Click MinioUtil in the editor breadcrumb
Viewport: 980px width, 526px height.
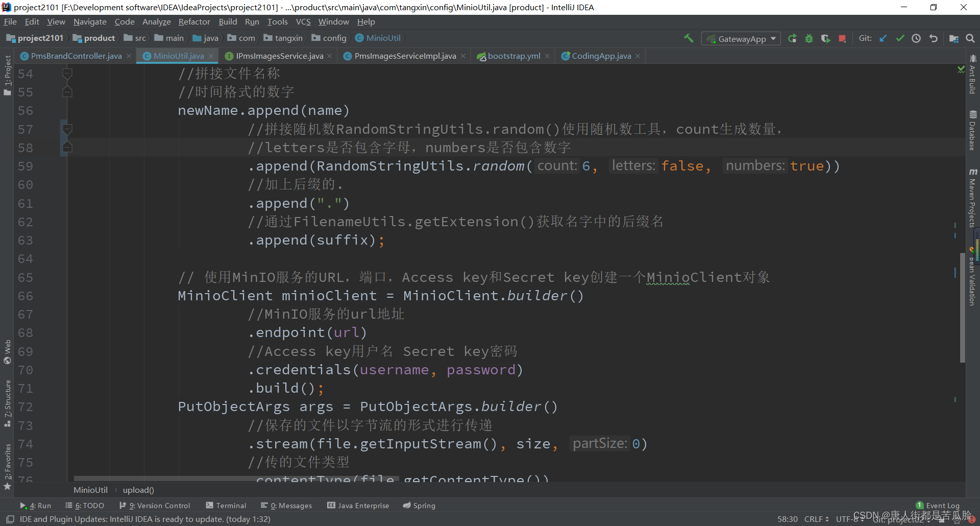point(90,490)
